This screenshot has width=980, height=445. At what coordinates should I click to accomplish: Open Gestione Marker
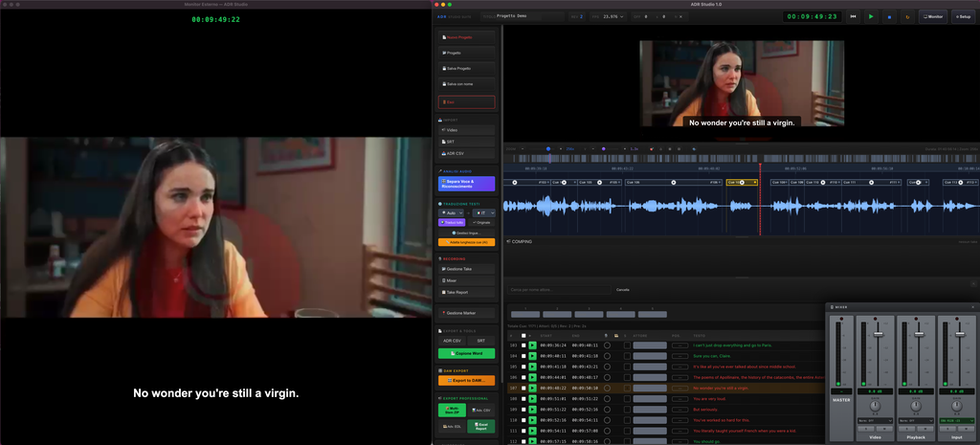(467, 313)
